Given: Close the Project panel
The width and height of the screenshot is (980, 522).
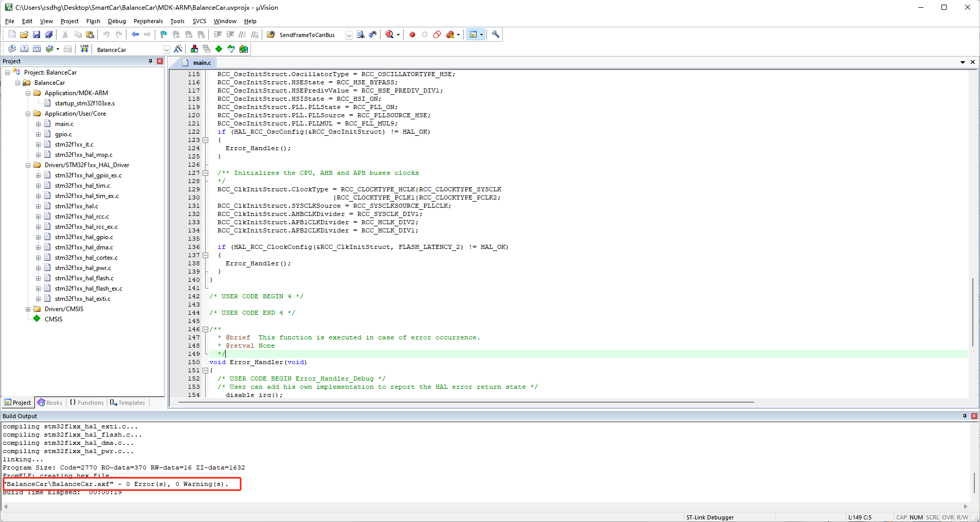Looking at the screenshot, I should 160,61.
